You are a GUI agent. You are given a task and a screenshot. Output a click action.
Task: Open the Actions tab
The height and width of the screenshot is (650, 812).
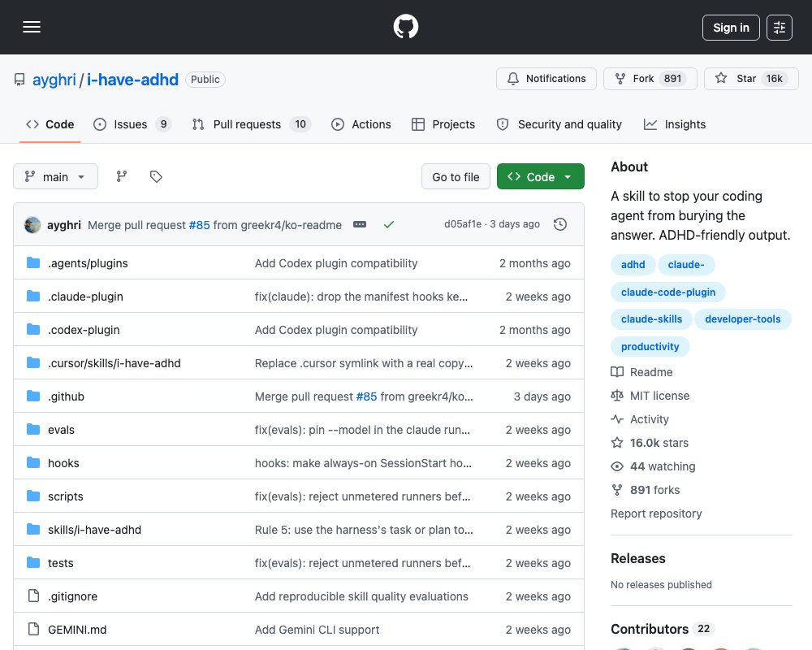coord(361,124)
